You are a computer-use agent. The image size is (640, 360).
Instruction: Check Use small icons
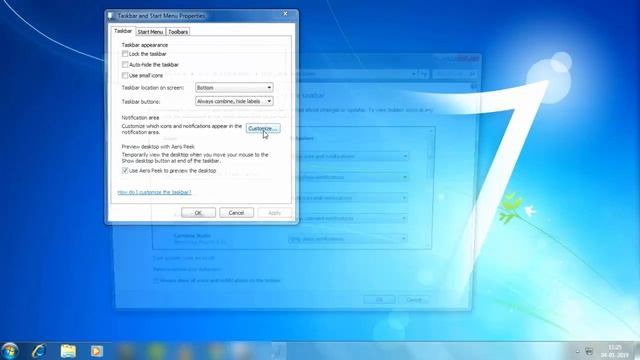click(x=125, y=76)
